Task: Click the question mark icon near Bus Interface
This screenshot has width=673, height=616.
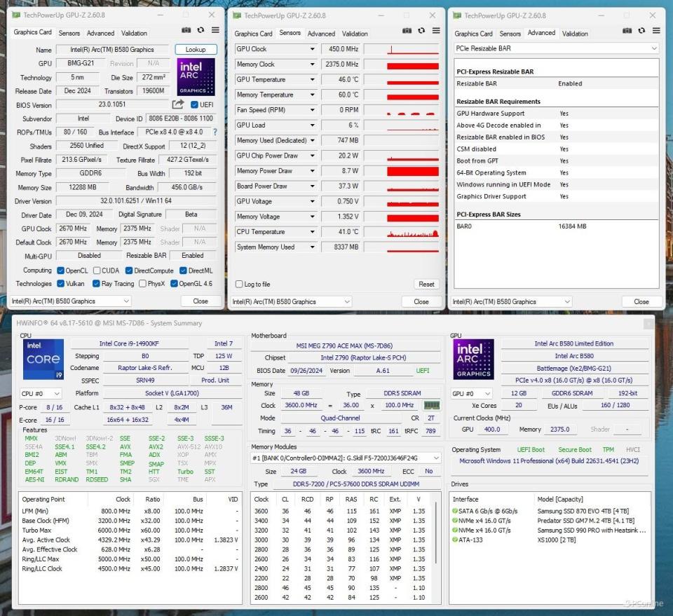Action: click(215, 132)
